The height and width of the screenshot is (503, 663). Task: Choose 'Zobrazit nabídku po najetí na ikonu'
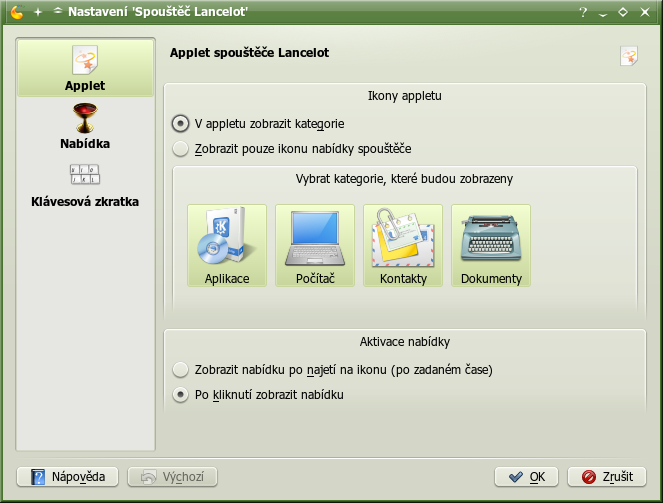332,370
